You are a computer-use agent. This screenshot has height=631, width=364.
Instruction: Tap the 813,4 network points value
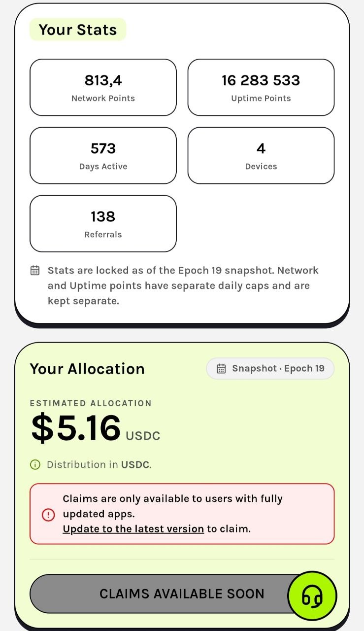(103, 80)
